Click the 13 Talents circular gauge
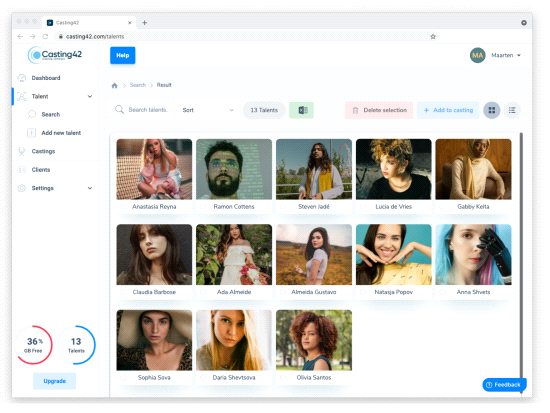 click(76, 345)
